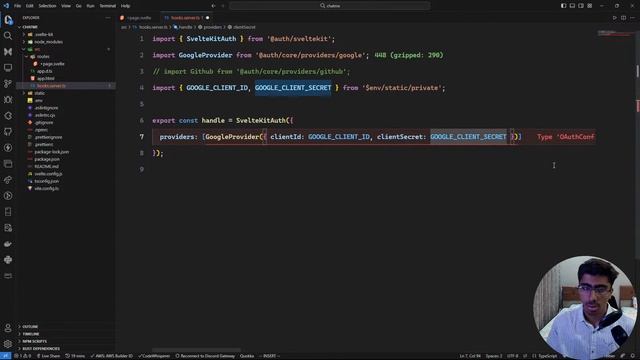Open the Source Control branch icon
Viewport: 640px width, 360px height.
8,84
